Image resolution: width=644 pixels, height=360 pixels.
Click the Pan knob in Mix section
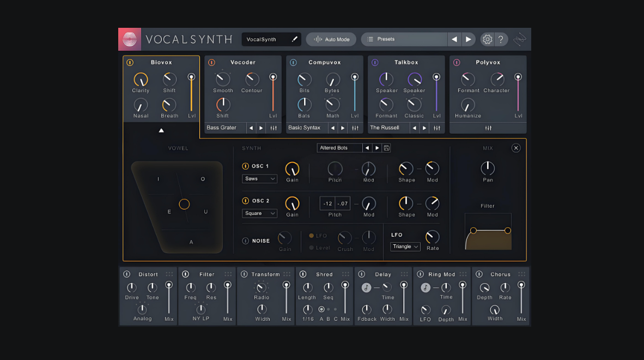[488, 168]
